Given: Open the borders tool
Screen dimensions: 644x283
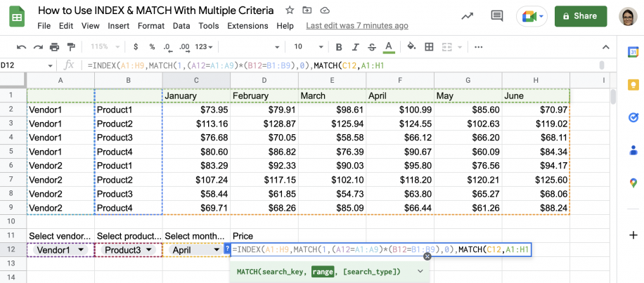Looking at the screenshot, I should coord(429,47).
